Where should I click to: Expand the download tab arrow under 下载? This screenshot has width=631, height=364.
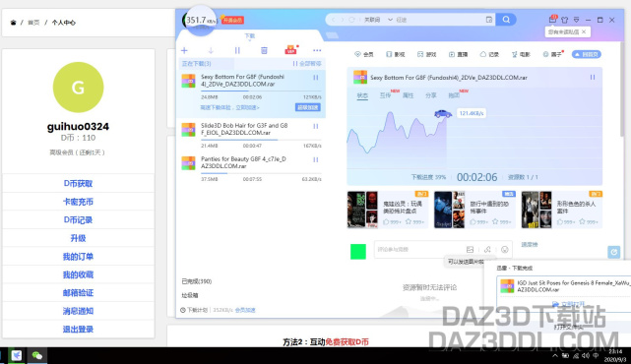coord(249,40)
